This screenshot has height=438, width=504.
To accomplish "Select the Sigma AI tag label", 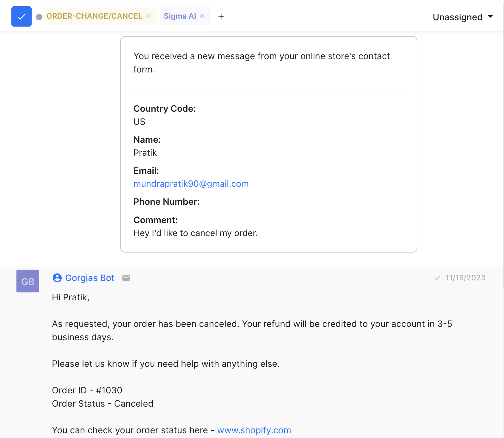I will 180,16.
